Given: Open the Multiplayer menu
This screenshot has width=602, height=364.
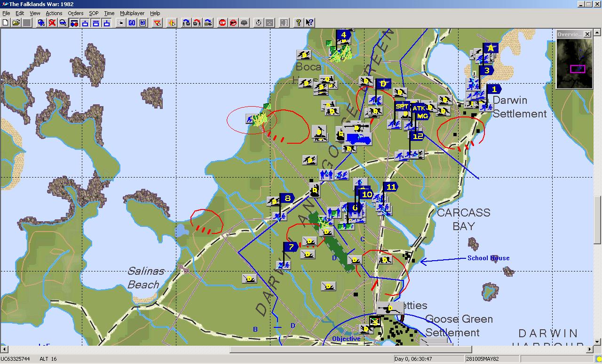Looking at the screenshot, I should pos(132,13).
